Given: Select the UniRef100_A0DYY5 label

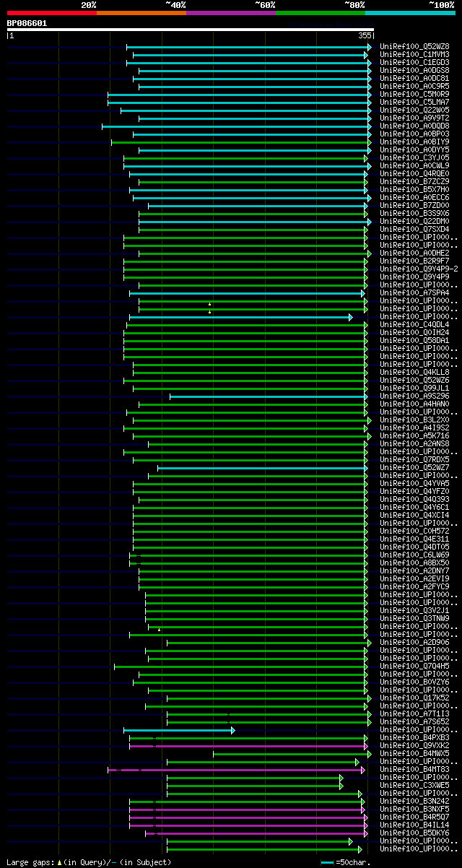Looking at the screenshot, I should coord(414,149).
